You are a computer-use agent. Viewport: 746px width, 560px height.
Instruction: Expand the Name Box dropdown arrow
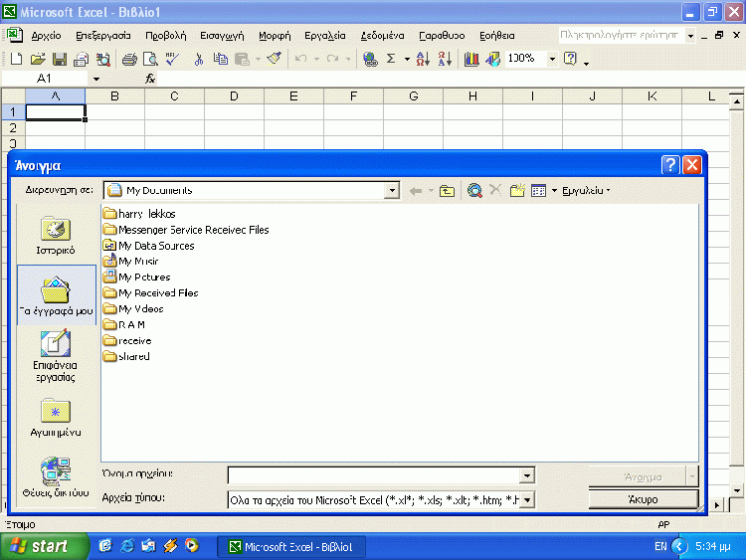click(96, 79)
